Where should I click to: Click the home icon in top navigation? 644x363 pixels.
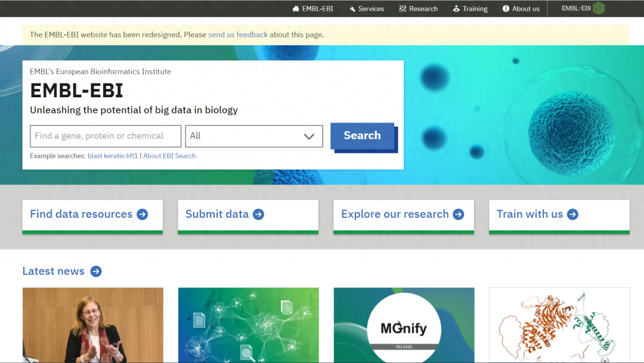tap(296, 9)
